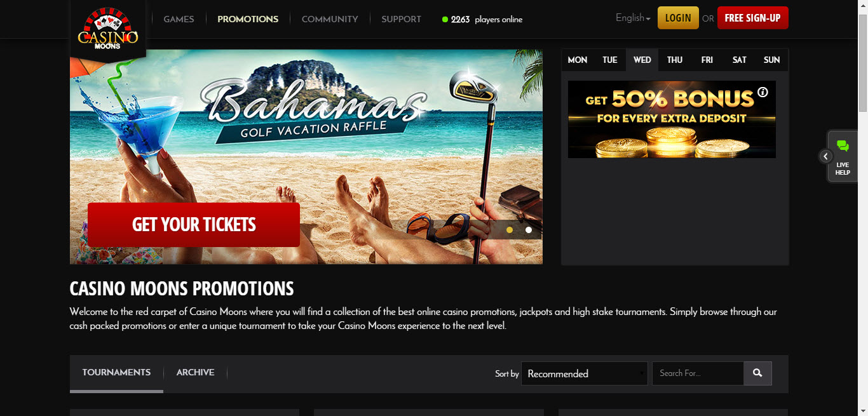Select the Tournaments tab
868x416 pixels.
[x=116, y=372]
